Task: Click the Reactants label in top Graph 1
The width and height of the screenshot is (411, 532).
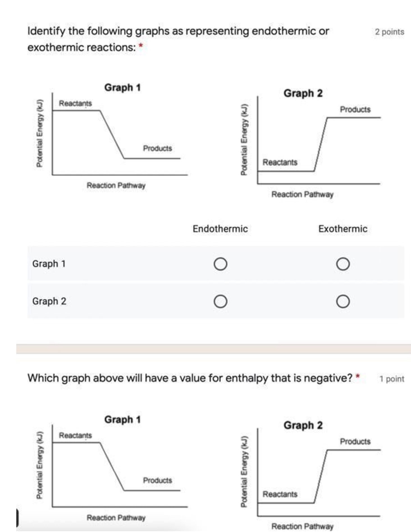Action: pos(75,103)
